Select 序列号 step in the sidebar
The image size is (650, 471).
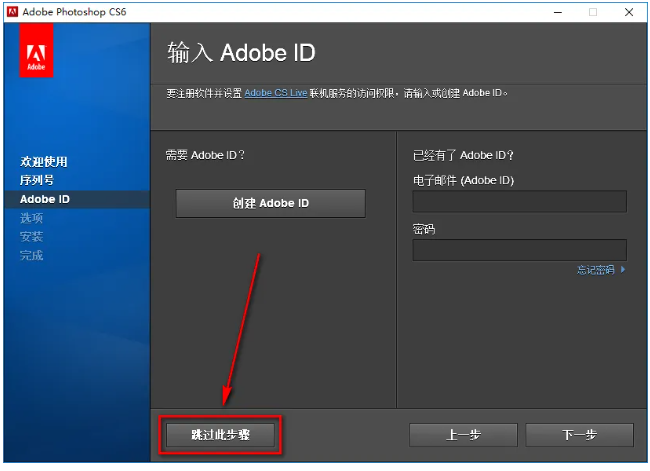click(37, 180)
